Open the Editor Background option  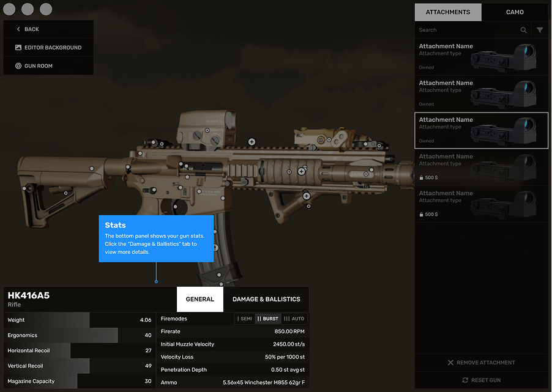point(48,48)
